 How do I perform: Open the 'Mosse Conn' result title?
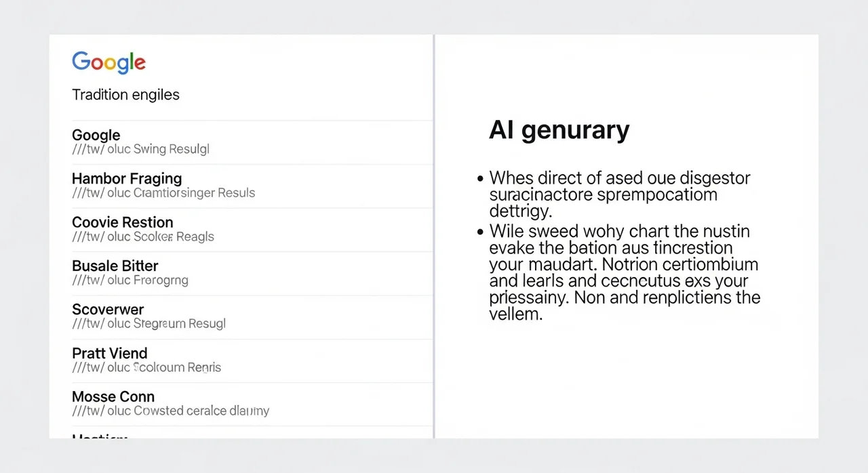pyautogui.click(x=113, y=396)
